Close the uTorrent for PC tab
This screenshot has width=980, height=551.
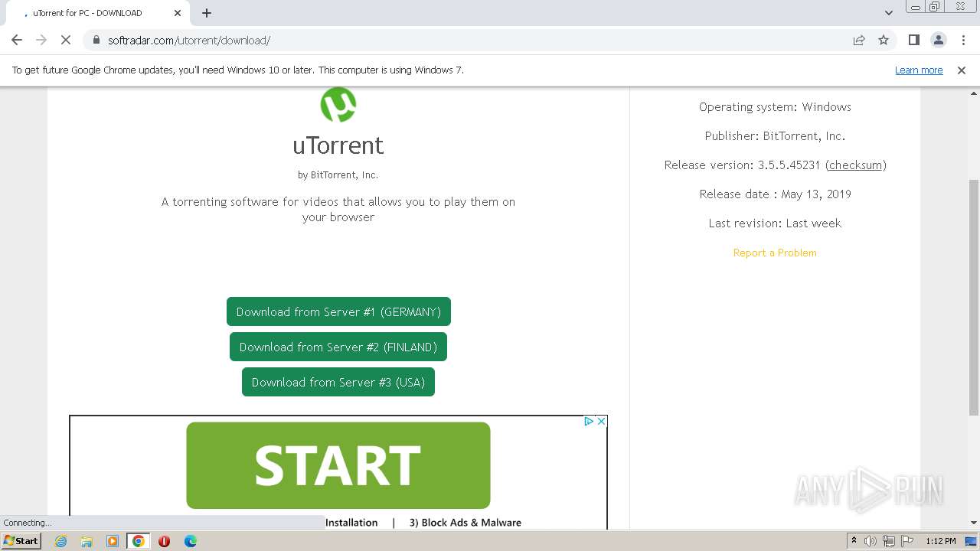click(178, 13)
